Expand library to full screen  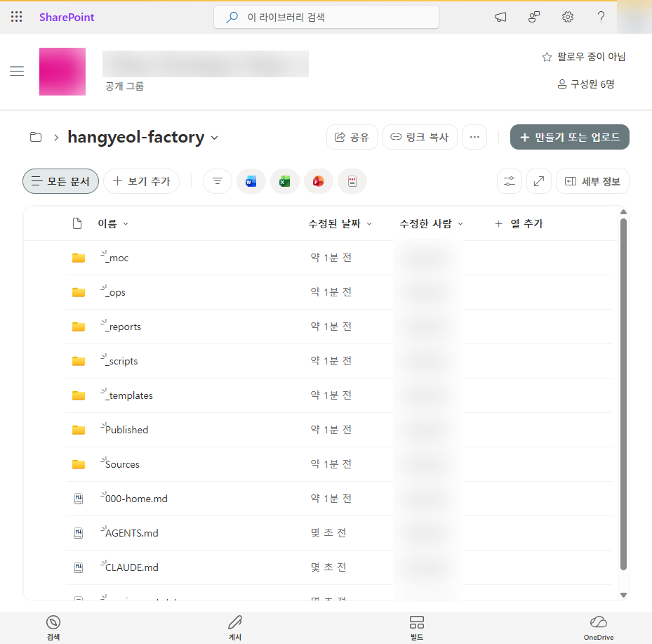coord(539,181)
